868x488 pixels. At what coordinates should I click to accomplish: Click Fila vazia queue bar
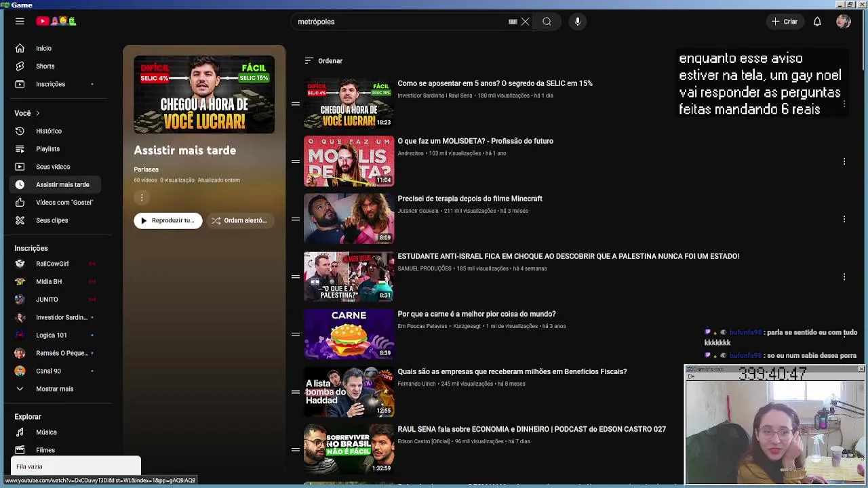76,466
